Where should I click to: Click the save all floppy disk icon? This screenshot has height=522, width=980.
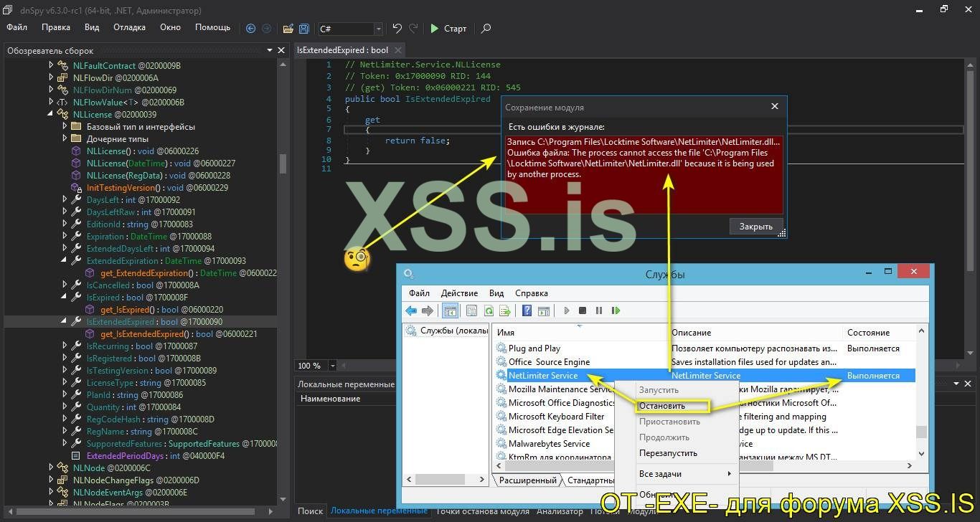pyautogui.click(x=304, y=29)
